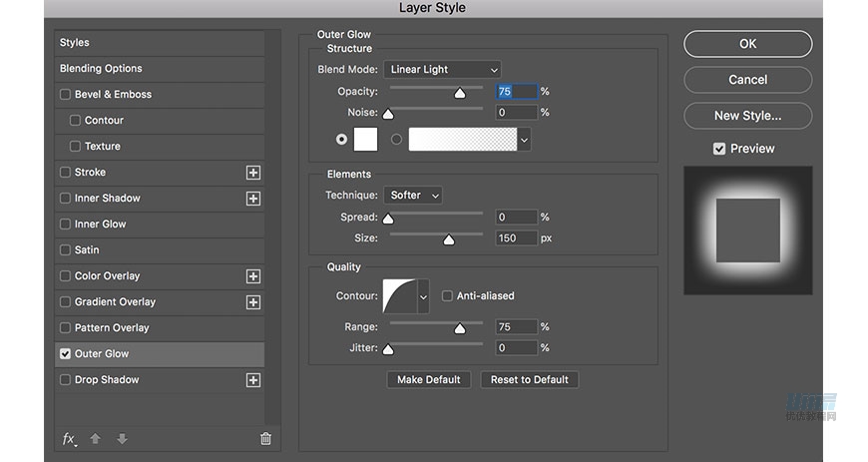Click the move effect up arrow
The width and height of the screenshot is (868, 462).
[96, 439]
